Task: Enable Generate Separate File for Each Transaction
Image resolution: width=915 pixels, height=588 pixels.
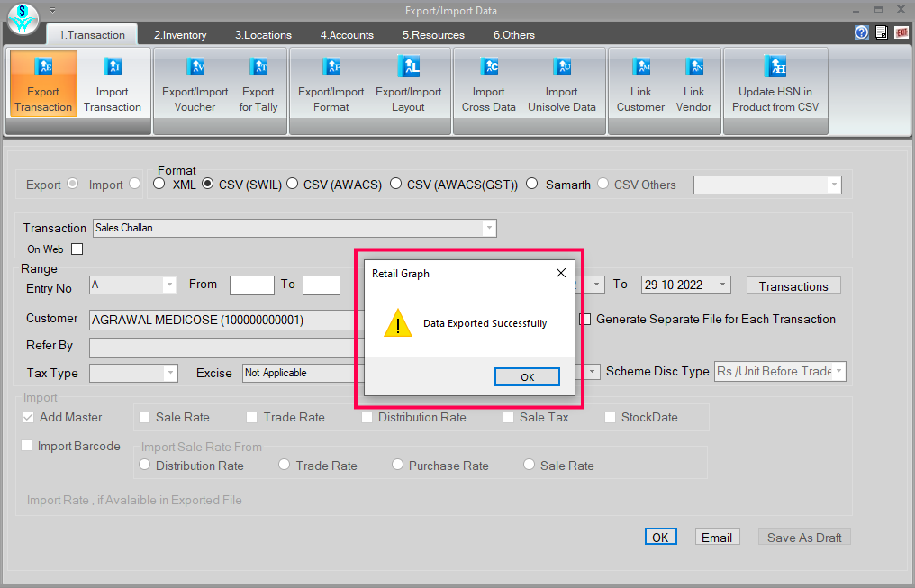Action: (585, 319)
